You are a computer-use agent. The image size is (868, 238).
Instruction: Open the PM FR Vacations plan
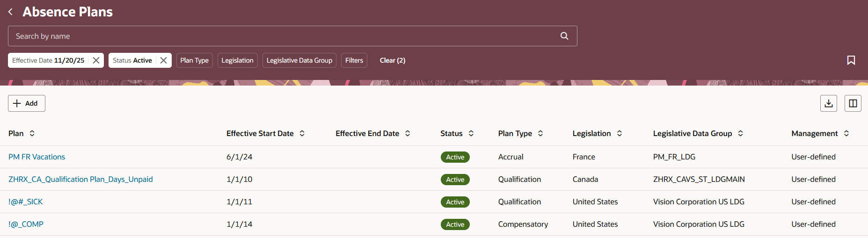pos(36,157)
